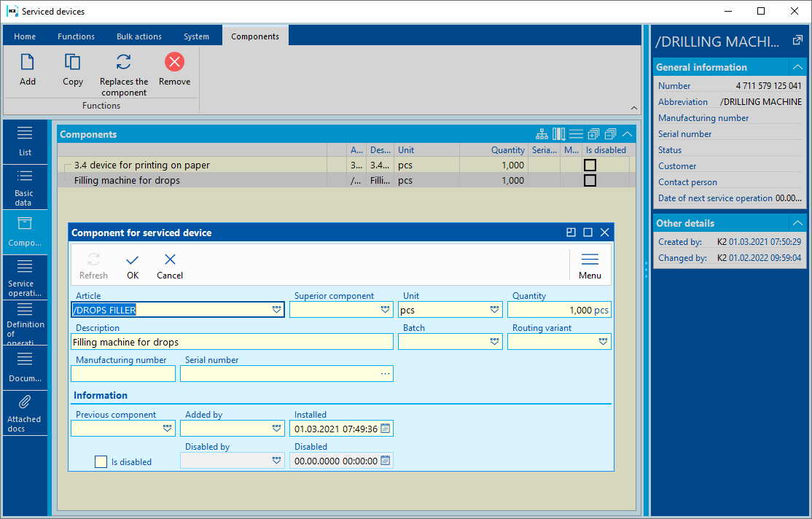Open the Superior component dropdown
Viewport: 812px width, 519px height.
(x=386, y=309)
